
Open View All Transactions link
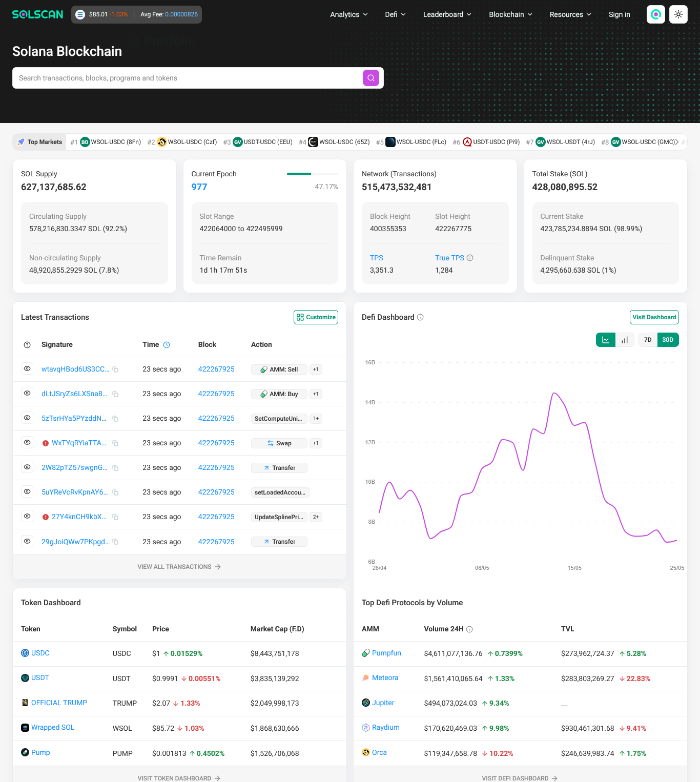click(179, 567)
